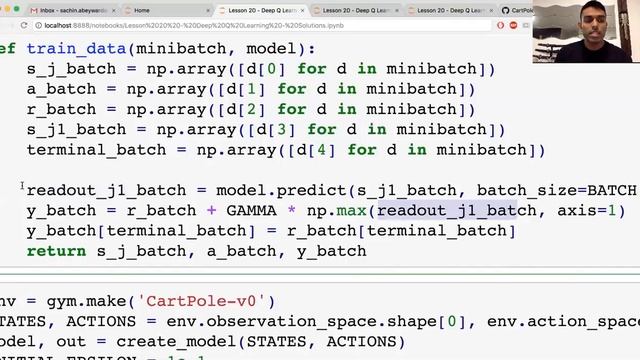
Task: Click the a_batch assignment line
Action: point(251,89)
